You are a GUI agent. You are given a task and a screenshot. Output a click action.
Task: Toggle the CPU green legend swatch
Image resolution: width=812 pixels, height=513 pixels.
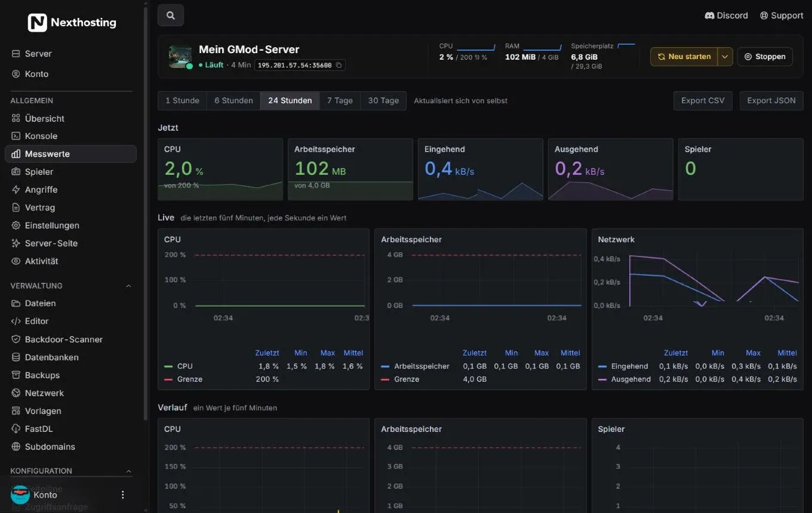(x=168, y=366)
